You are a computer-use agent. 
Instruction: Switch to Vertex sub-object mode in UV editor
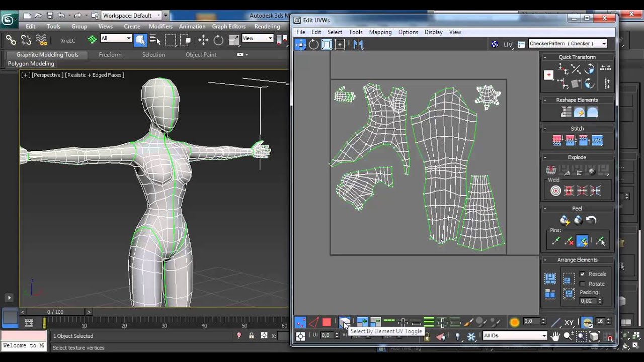(300, 322)
